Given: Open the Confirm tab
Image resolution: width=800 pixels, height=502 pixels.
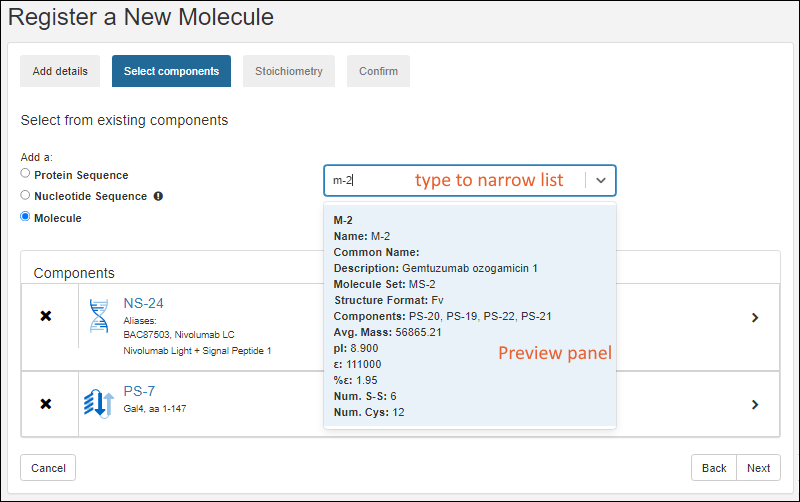Looking at the screenshot, I should (x=378, y=71).
